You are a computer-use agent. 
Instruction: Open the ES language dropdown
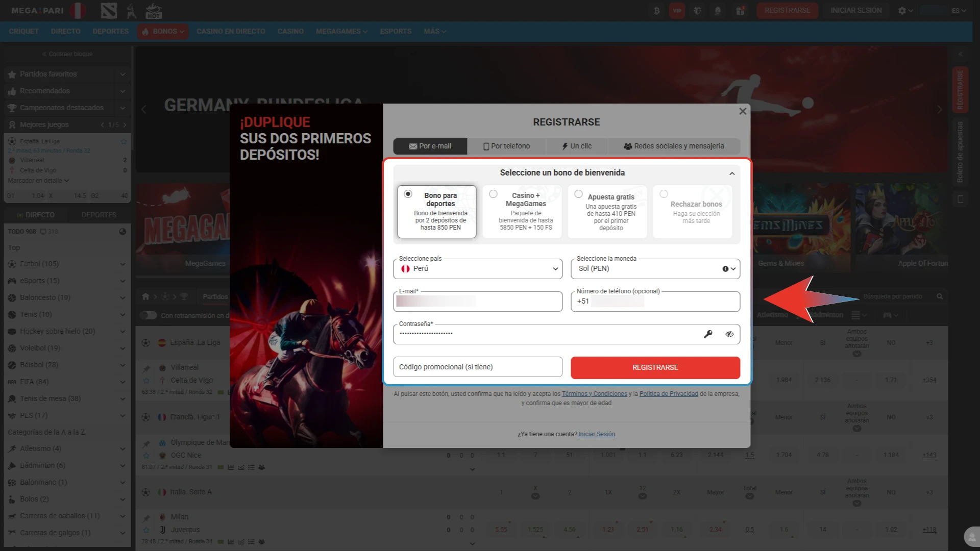tap(959, 10)
